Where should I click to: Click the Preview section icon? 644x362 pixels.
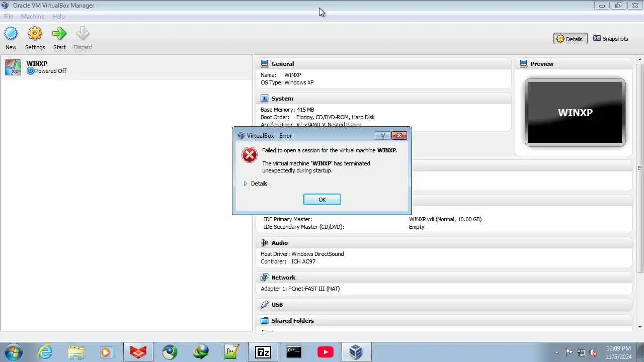coord(523,64)
